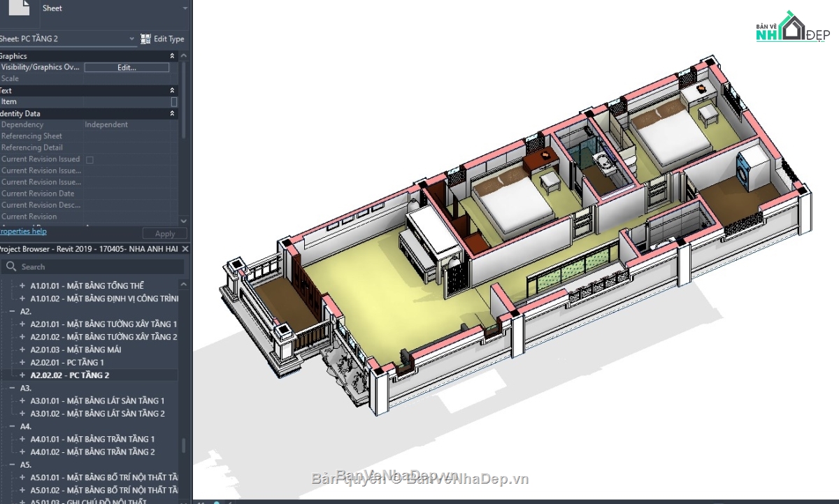Collapse the A3. sheet group
The image size is (839, 504).
11,388
